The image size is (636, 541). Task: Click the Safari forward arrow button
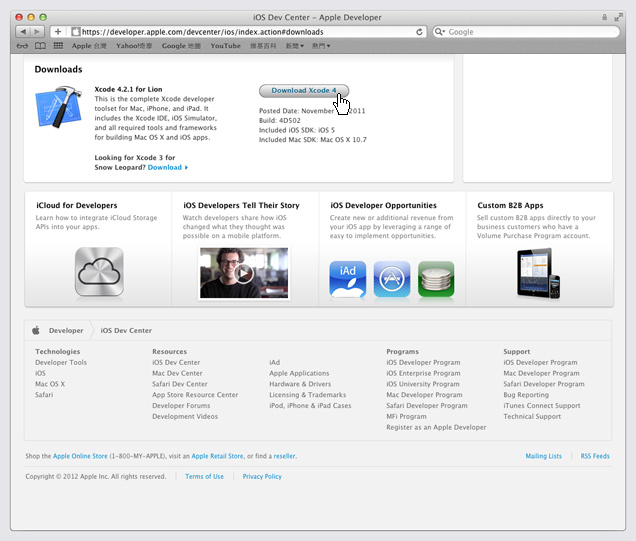click(x=37, y=32)
